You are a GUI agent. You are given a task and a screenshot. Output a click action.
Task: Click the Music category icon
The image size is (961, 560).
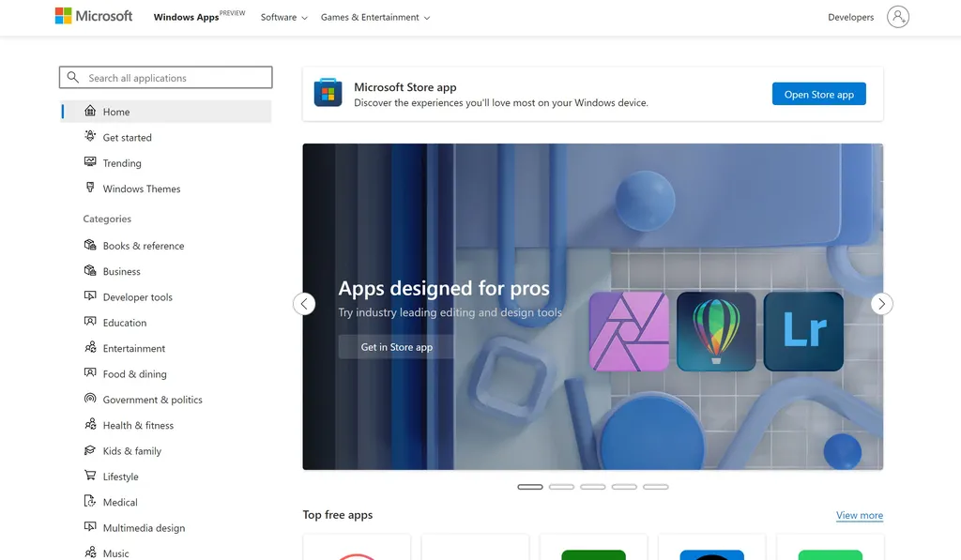coord(90,552)
